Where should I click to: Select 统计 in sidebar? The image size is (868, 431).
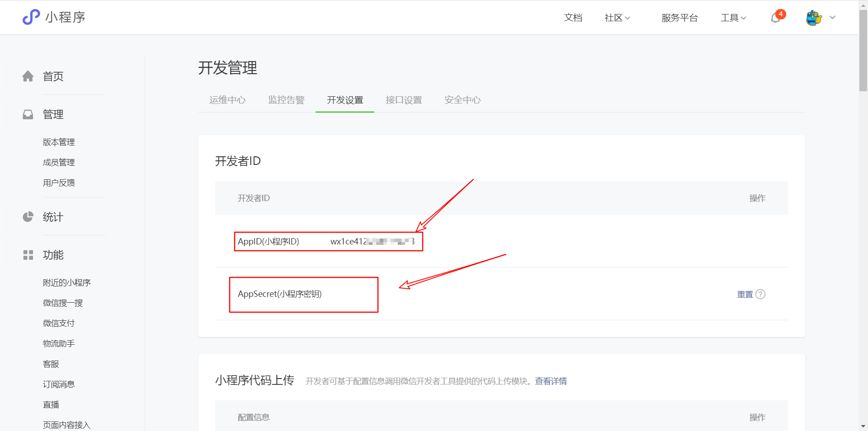(53, 217)
